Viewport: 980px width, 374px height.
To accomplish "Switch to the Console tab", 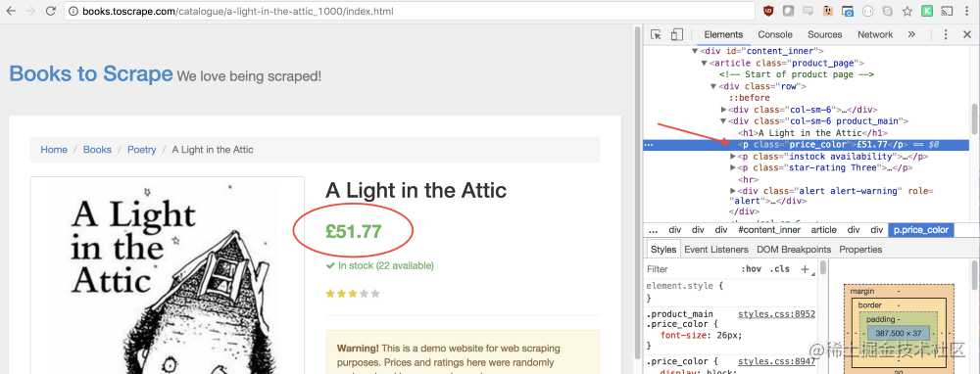I will click(x=775, y=35).
